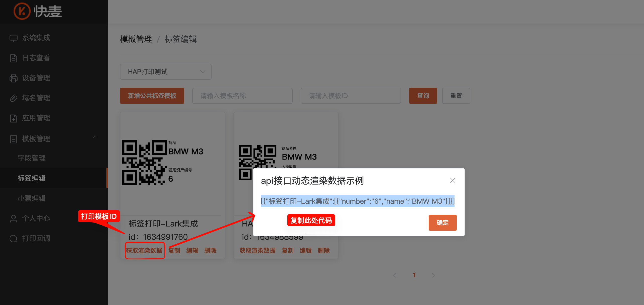
Task: Click the 设备管理 printer icon
Action: coord(13,78)
